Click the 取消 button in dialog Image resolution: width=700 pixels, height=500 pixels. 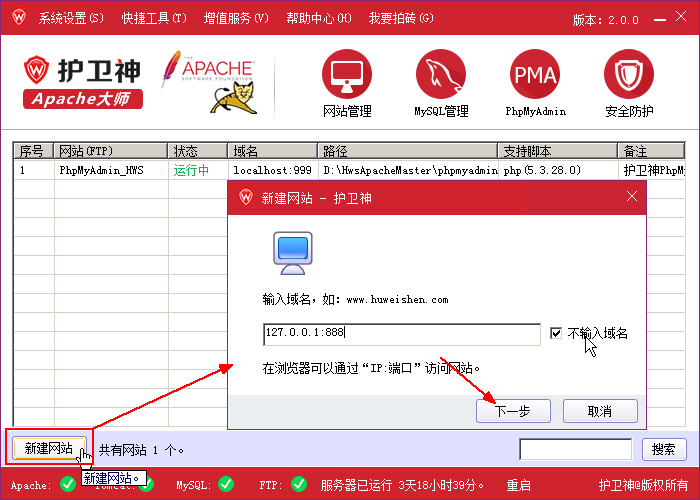(x=600, y=411)
